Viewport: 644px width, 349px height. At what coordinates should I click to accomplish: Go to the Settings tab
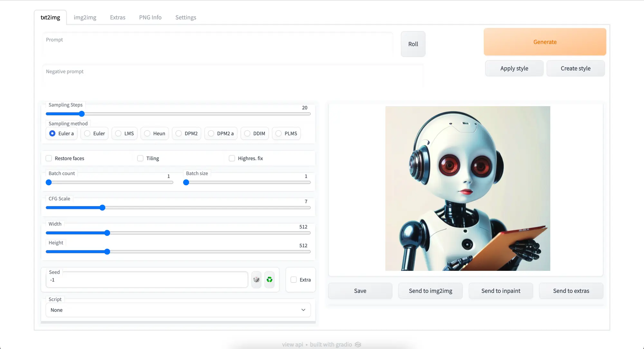pos(185,17)
